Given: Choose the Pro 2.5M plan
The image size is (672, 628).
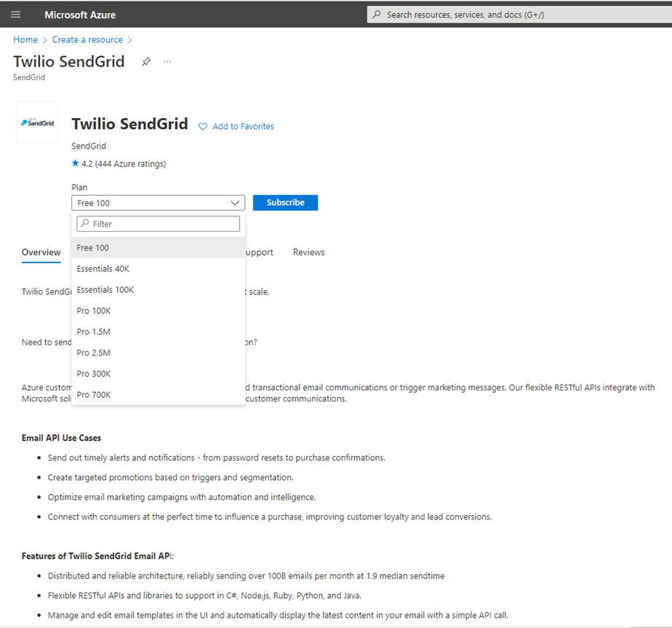Looking at the screenshot, I should coord(158,353).
